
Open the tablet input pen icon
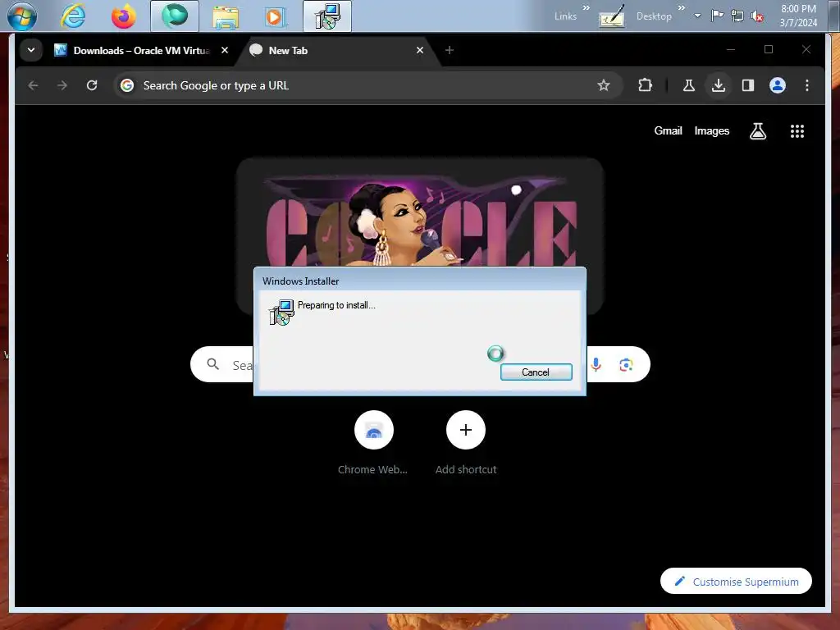pos(612,16)
